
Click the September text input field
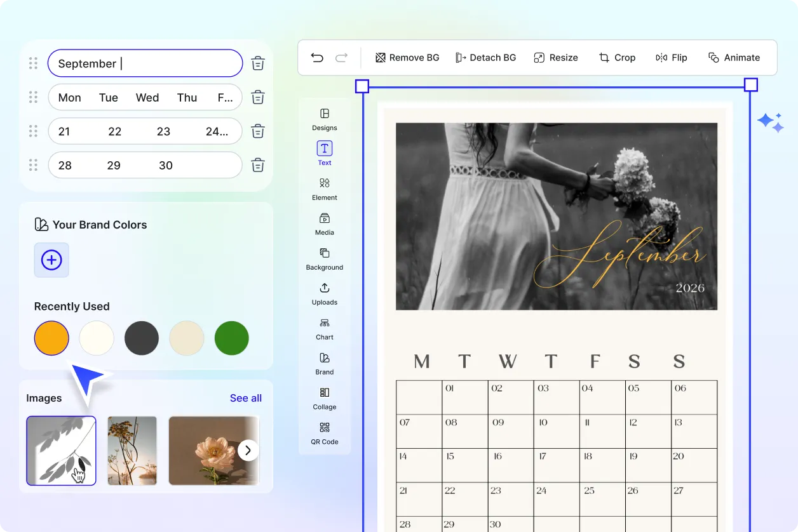point(145,63)
